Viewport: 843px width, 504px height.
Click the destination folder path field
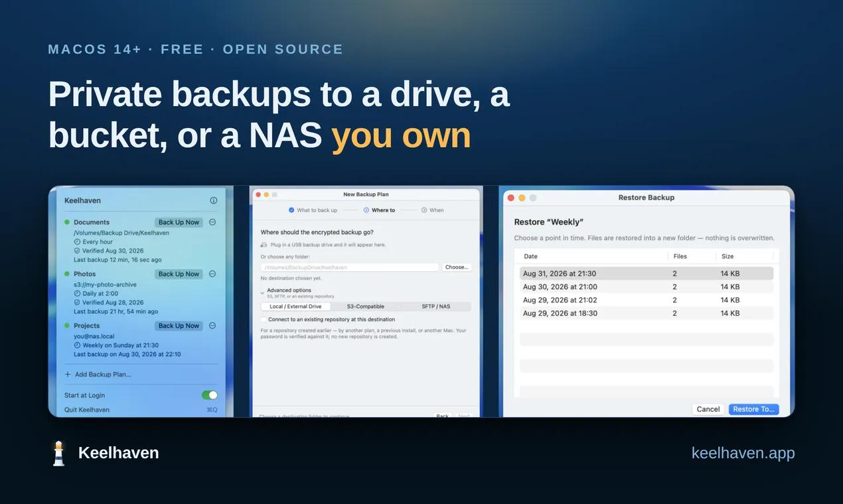click(350, 267)
